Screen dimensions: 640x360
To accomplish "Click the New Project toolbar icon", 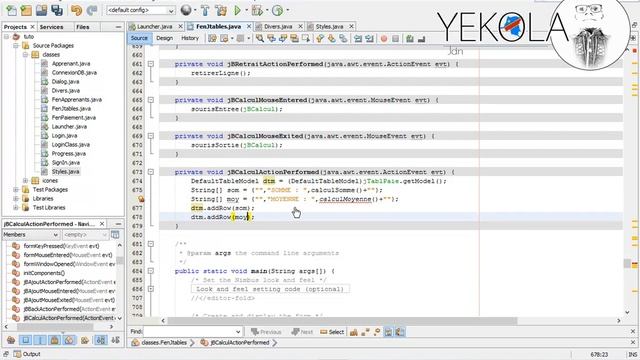I will pos(26,10).
